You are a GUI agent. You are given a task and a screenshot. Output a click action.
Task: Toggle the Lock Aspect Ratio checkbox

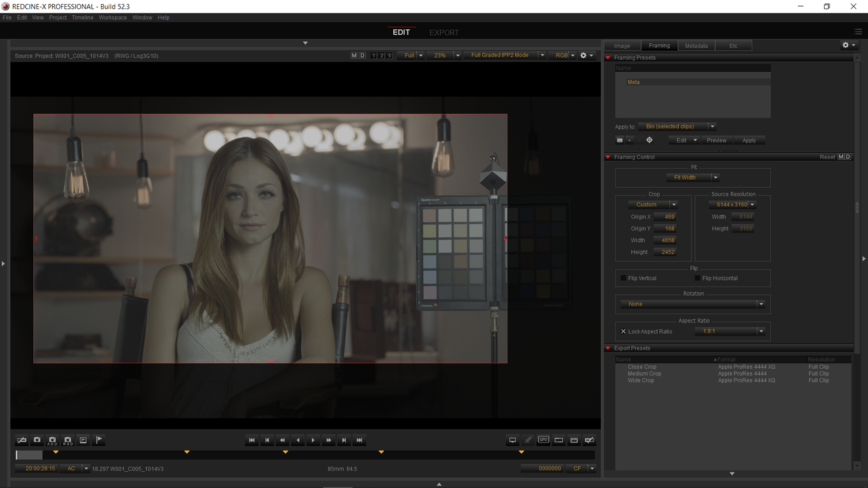[623, 331]
